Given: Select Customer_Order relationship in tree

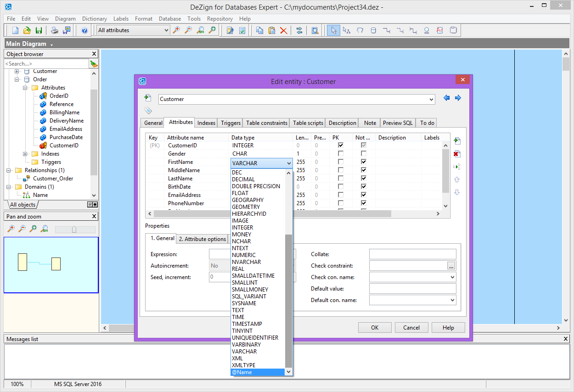Looking at the screenshot, I should tap(53, 179).
